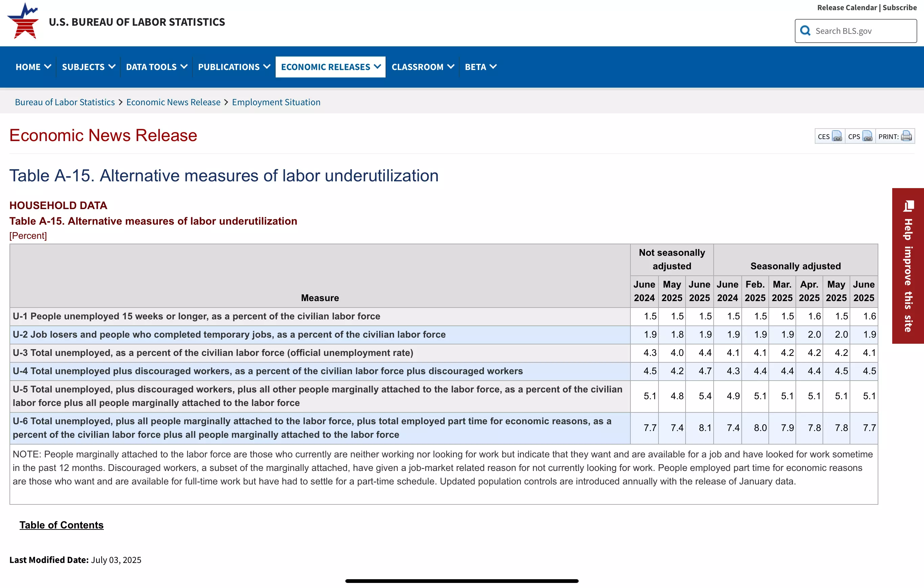This screenshot has height=588, width=924.
Task: Click U-4 value 4.7 unadjusted June 2025
Action: [x=700, y=371]
